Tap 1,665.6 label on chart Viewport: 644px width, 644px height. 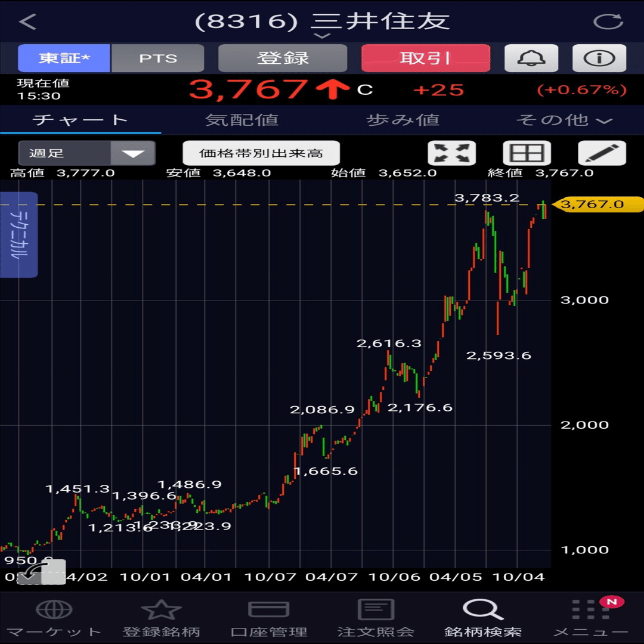(x=326, y=471)
